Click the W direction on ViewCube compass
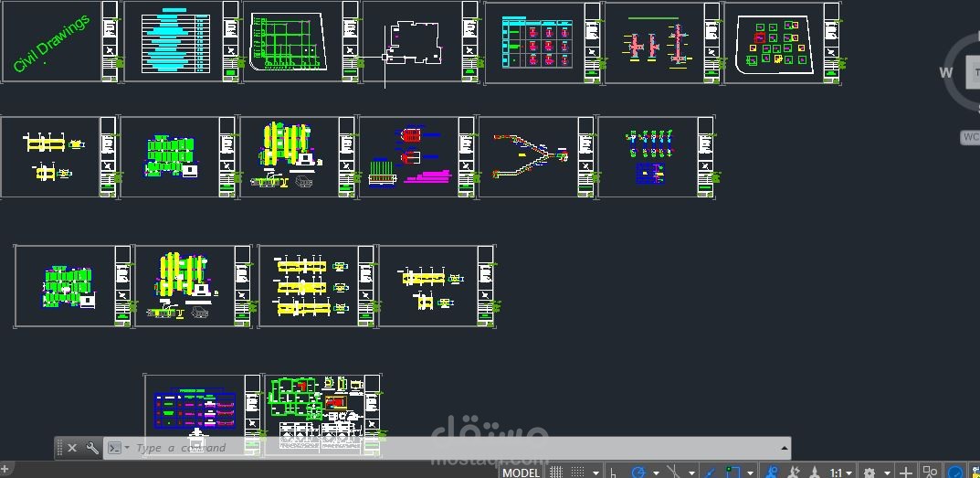This screenshot has width=980, height=478. (946, 72)
